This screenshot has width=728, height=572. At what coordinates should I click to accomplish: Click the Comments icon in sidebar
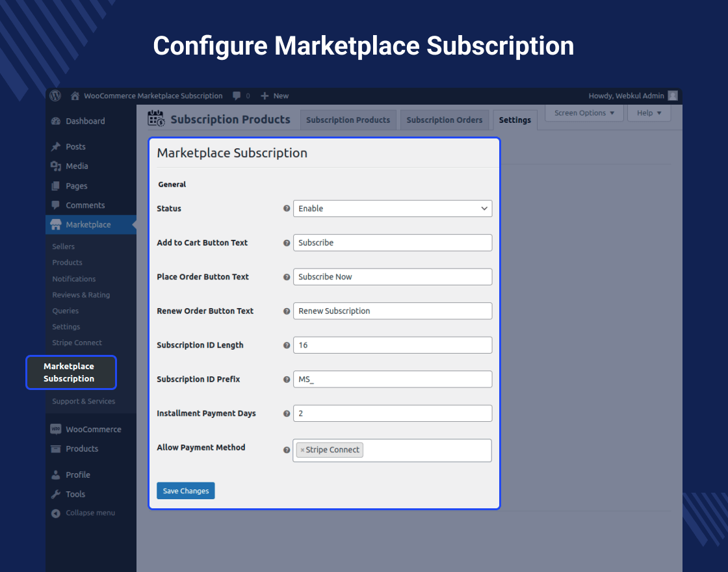coord(56,205)
